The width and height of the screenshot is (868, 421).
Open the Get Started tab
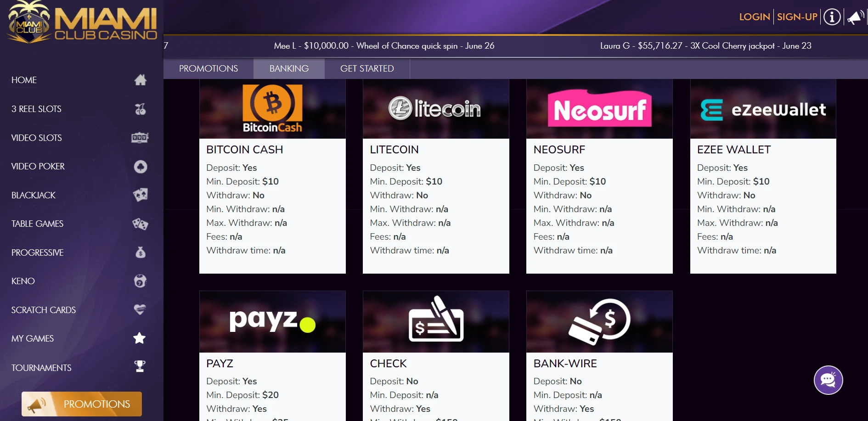click(367, 68)
